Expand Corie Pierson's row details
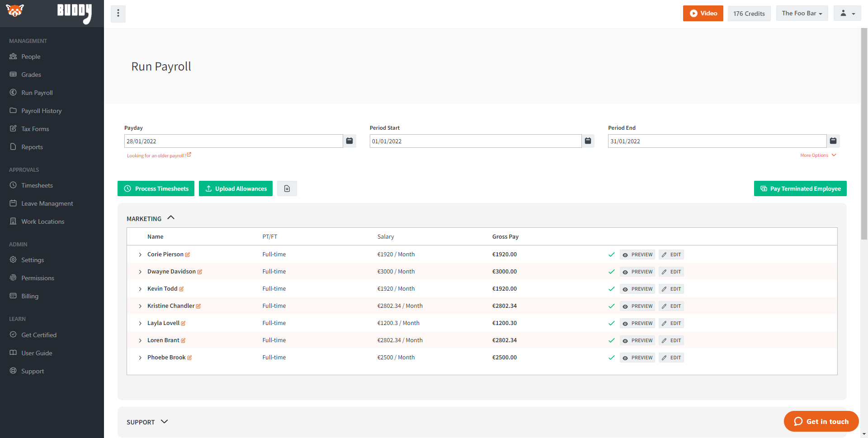 coord(140,255)
